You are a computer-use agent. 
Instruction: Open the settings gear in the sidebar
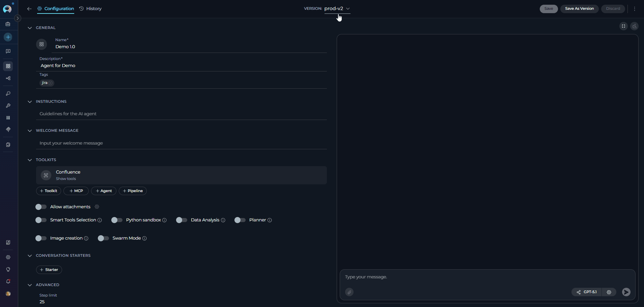8,257
